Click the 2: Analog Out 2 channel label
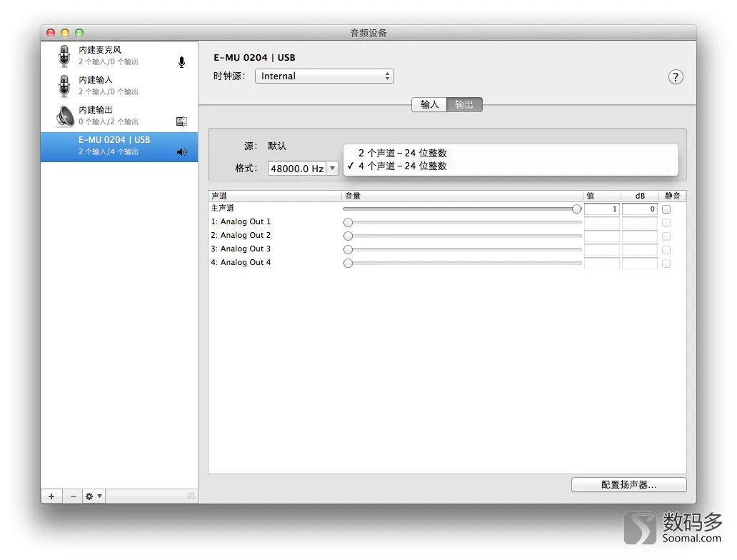The height and width of the screenshot is (560, 737). coord(241,235)
